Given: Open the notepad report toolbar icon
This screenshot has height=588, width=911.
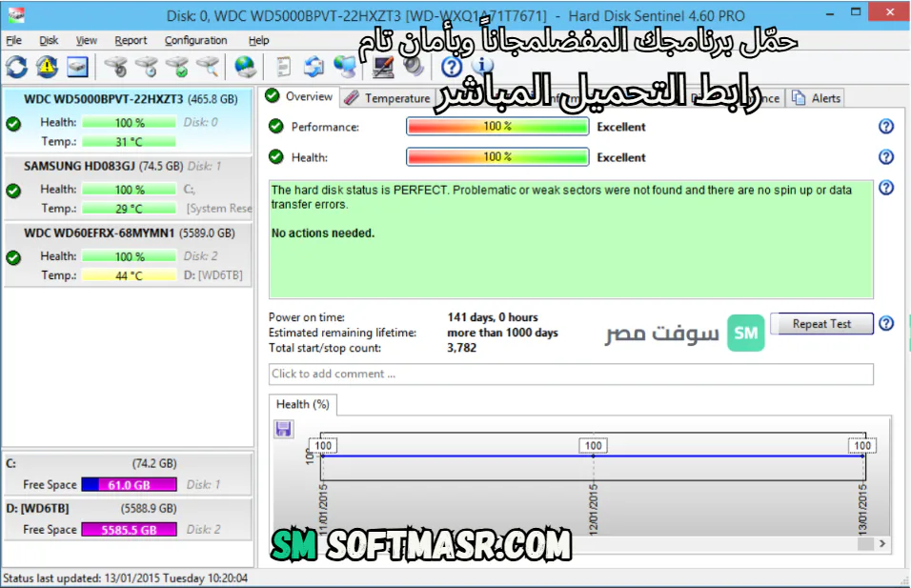Looking at the screenshot, I should [284, 68].
